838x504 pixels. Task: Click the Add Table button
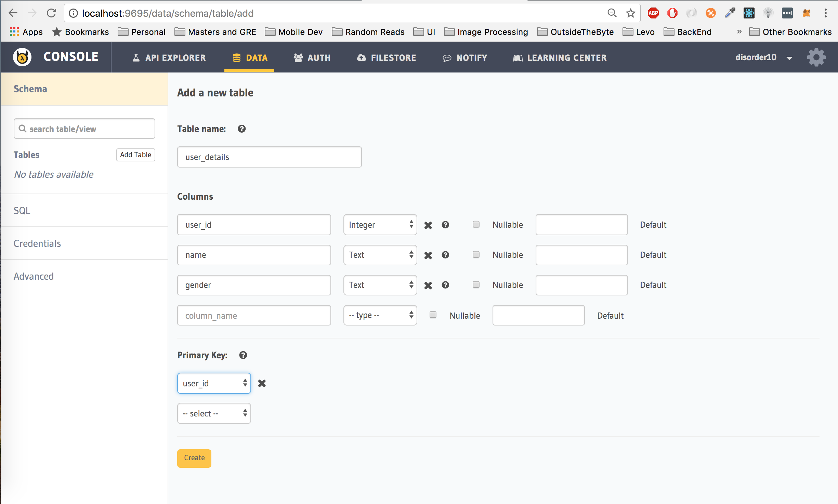pos(135,155)
